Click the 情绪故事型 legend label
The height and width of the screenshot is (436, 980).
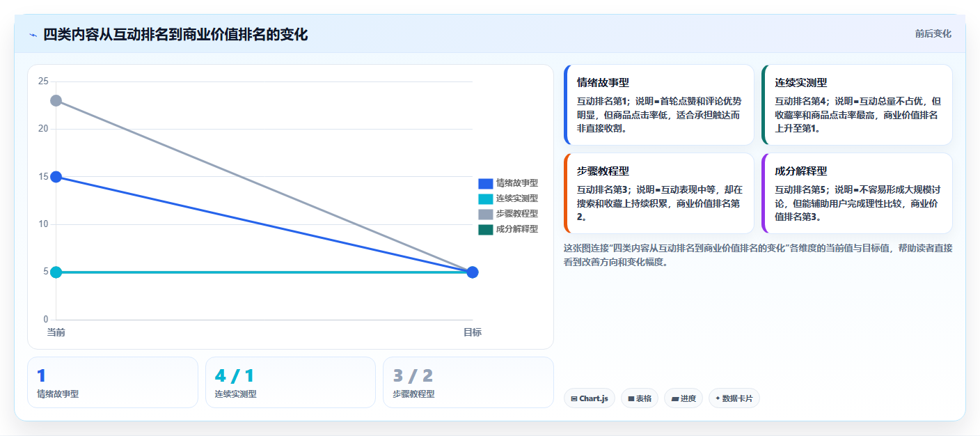(517, 183)
